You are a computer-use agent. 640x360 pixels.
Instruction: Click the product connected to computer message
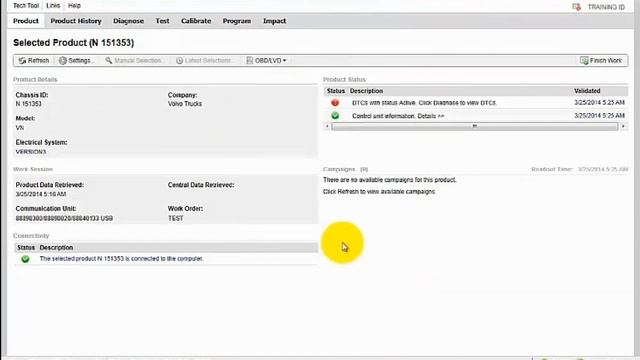tap(121, 259)
